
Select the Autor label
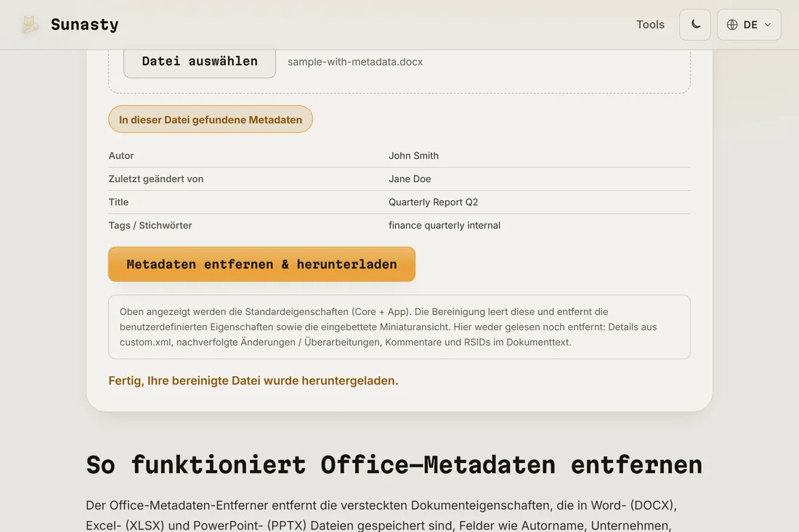[x=121, y=156]
